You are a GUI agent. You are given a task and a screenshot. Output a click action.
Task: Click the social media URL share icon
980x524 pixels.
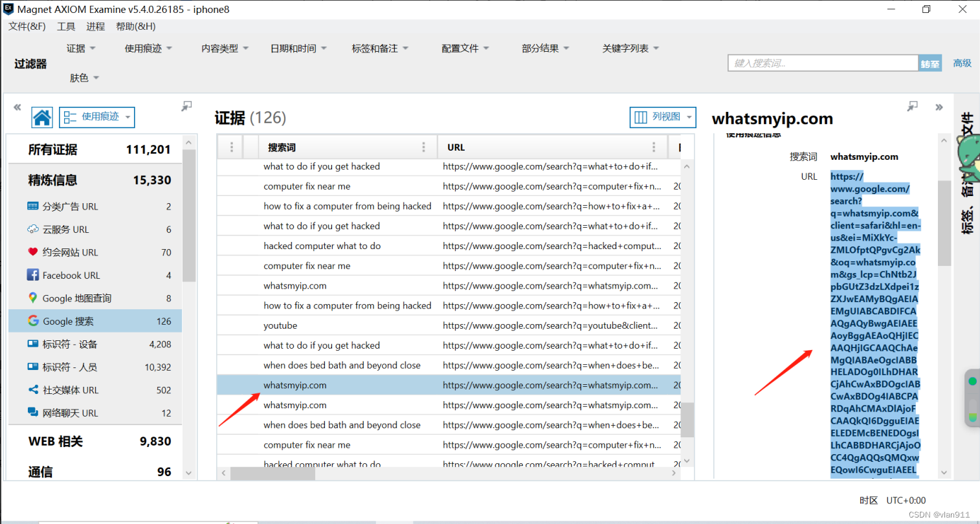click(33, 389)
